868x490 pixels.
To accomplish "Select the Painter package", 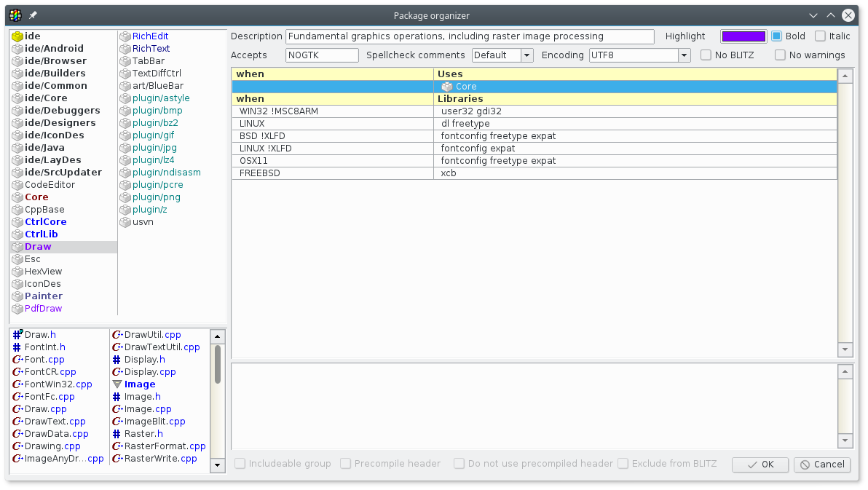I will (x=44, y=296).
